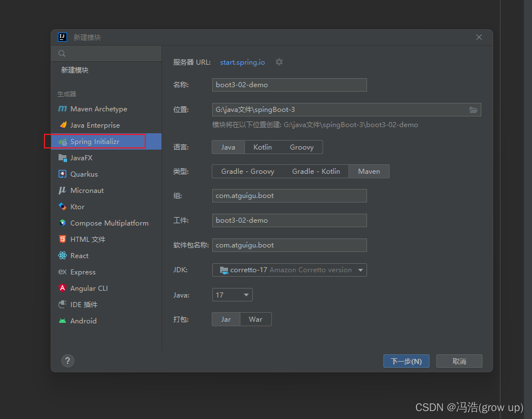Click the Maven Archetype m icon
The image size is (532, 419).
[x=62, y=109]
